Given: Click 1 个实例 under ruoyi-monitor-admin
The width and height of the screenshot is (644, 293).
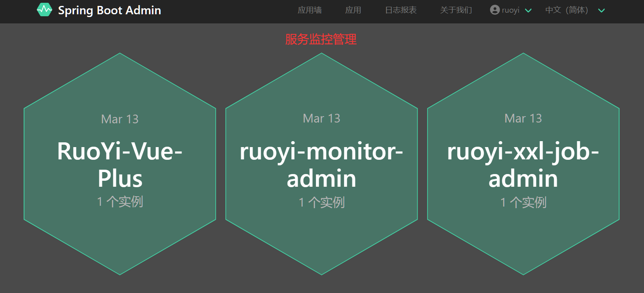Looking at the screenshot, I should (x=321, y=203).
